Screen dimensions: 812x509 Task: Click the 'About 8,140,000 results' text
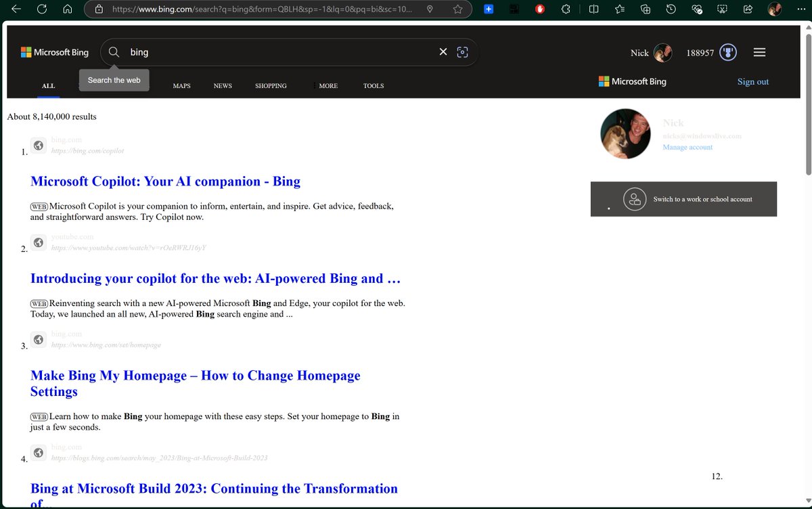[x=51, y=116]
